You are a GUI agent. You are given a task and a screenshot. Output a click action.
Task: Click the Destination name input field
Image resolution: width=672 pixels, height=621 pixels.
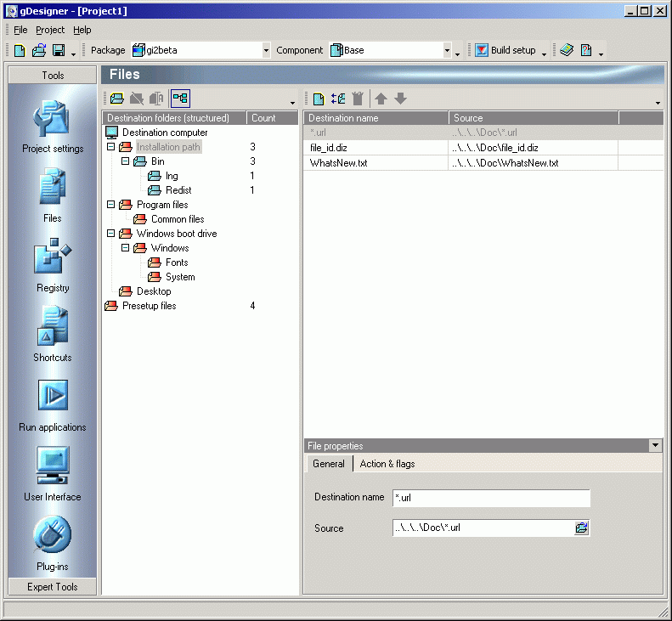tap(491, 498)
